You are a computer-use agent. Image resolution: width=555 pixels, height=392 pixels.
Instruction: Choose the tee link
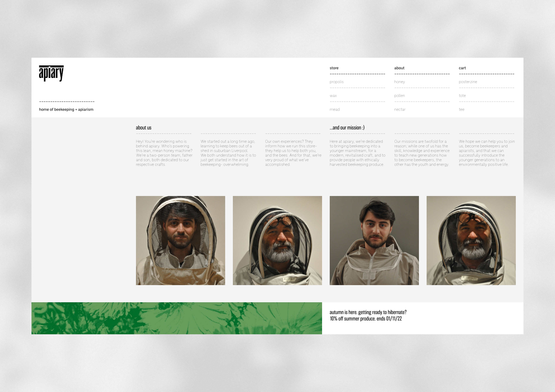(x=461, y=109)
